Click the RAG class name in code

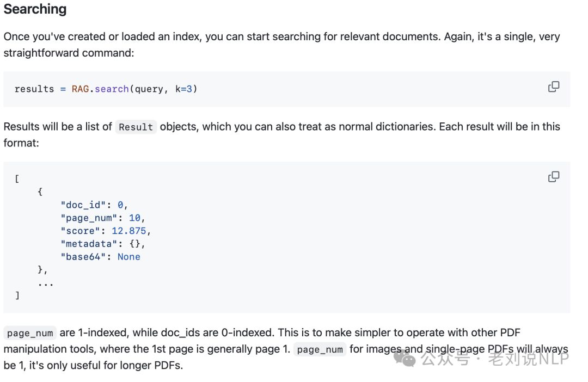click(x=80, y=89)
